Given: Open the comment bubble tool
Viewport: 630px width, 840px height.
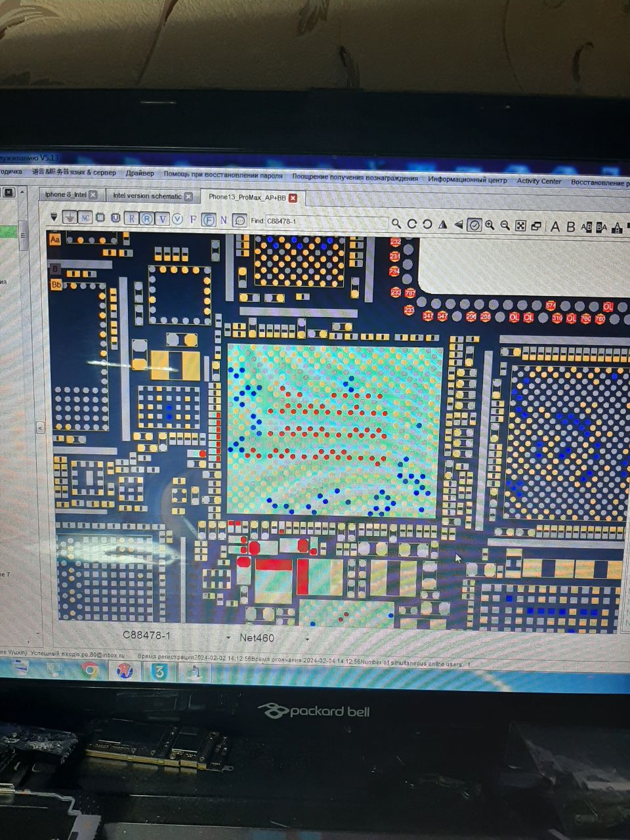Looking at the screenshot, I should 240,220.
